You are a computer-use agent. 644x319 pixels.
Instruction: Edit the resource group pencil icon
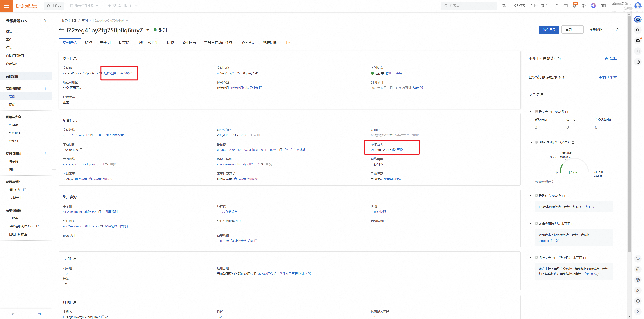(x=67, y=274)
